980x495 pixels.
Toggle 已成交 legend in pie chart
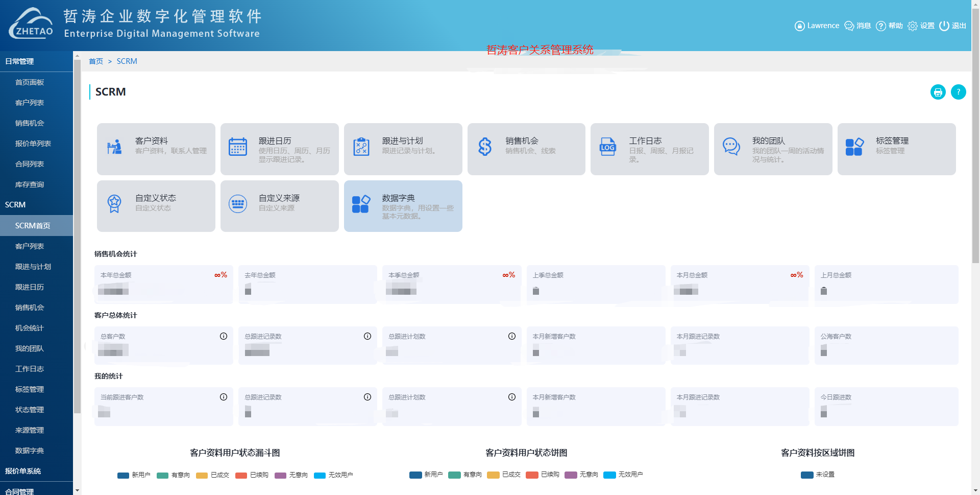pos(504,475)
